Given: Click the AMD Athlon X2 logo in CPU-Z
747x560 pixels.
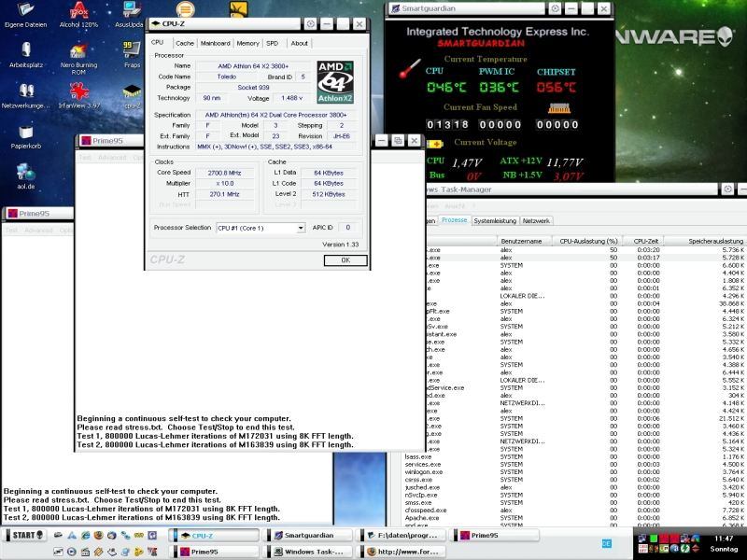Looking at the screenshot, I should (335, 82).
